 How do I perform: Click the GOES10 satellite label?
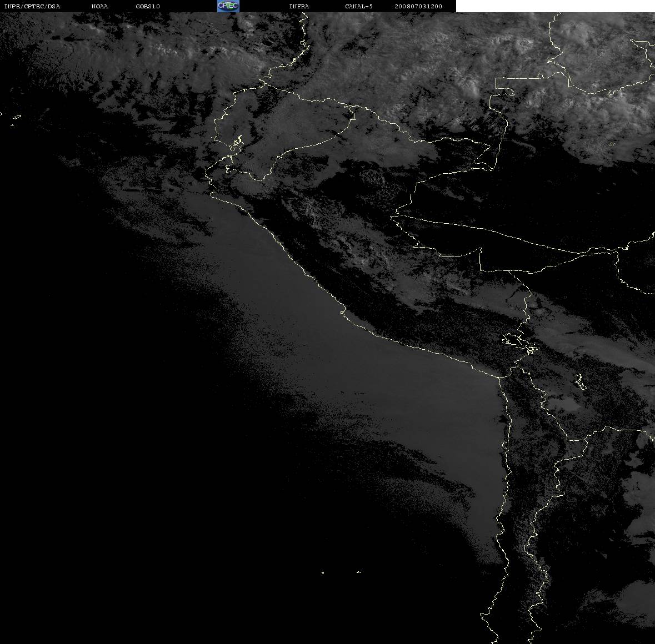click(148, 6)
